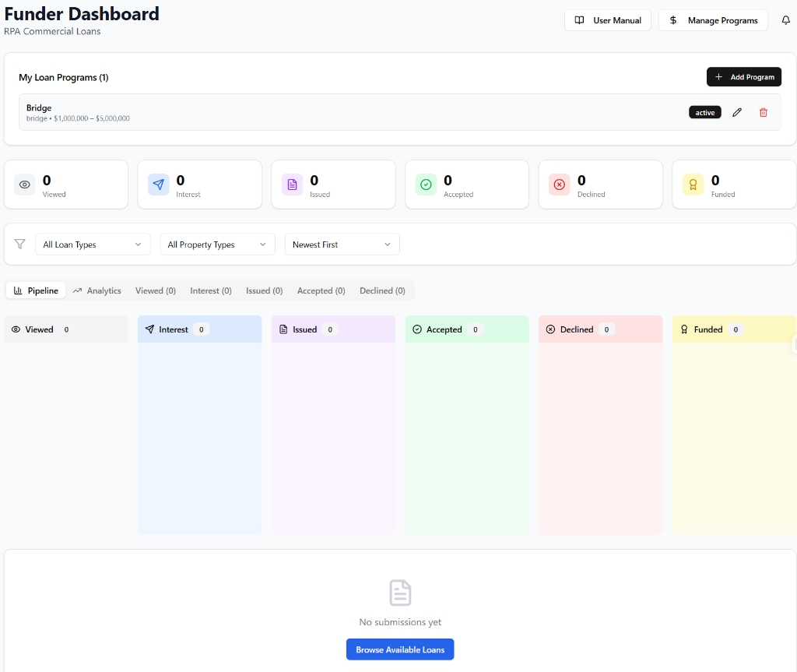Open the Newest First sort dropdown

(x=342, y=245)
